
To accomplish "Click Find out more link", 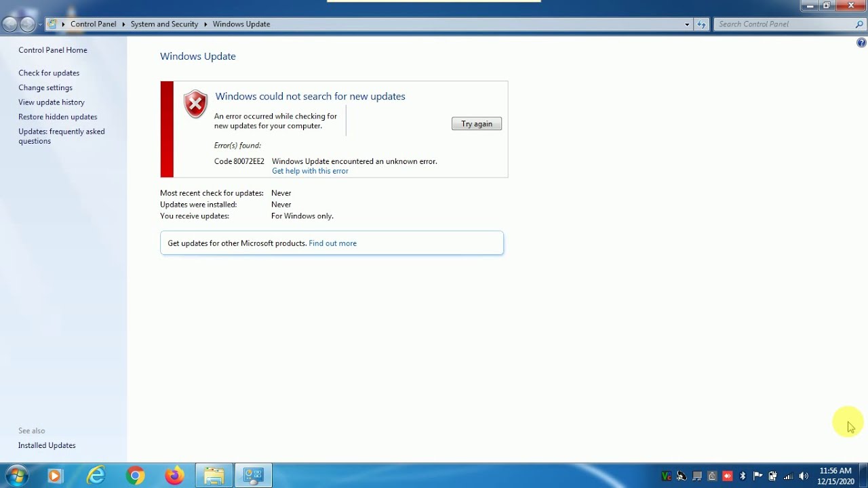I will point(332,243).
